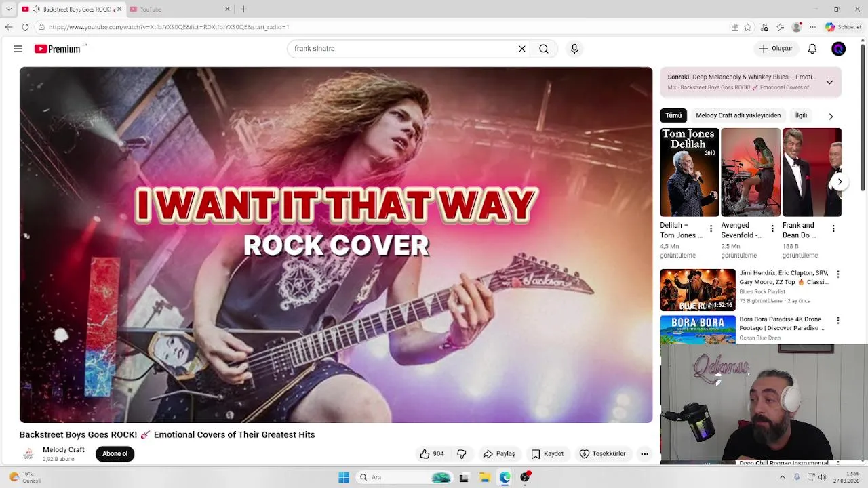Open options for Avenged Sevenfold video

[x=772, y=229]
